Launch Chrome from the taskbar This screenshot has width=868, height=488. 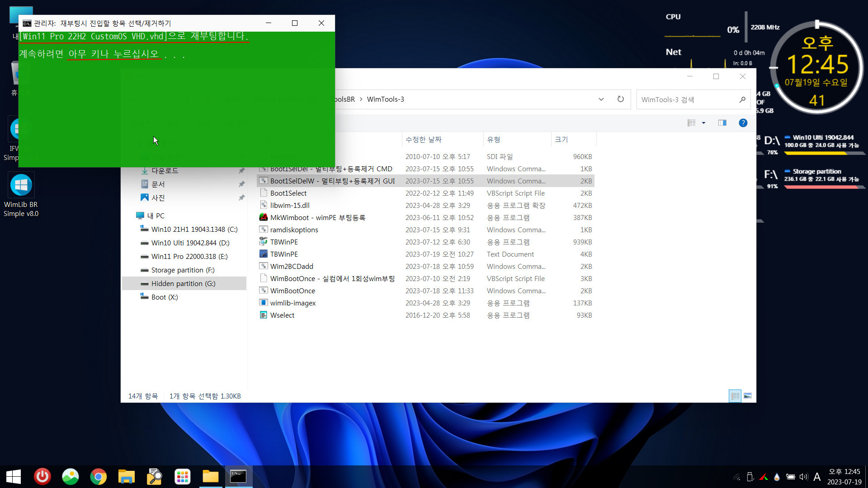99,477
